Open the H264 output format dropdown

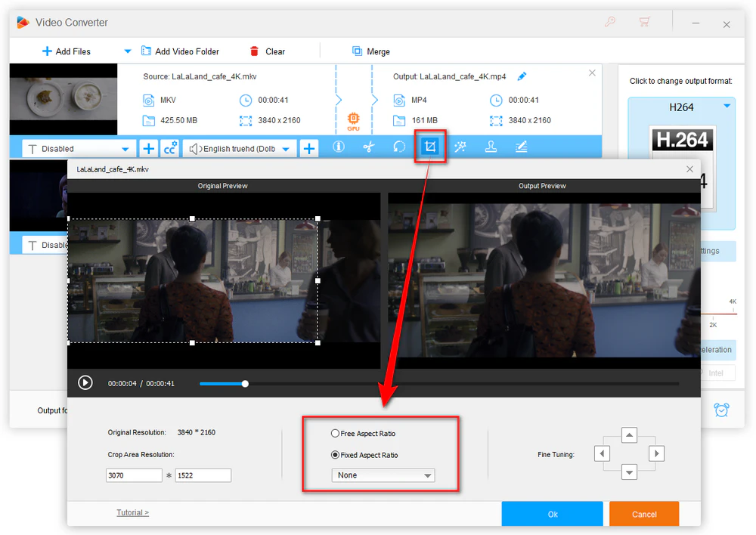(x=727, y=106)
